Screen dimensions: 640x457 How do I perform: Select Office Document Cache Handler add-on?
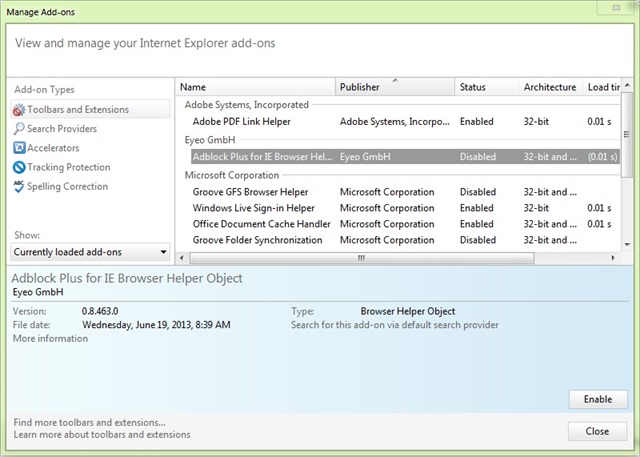click(405, 224)
